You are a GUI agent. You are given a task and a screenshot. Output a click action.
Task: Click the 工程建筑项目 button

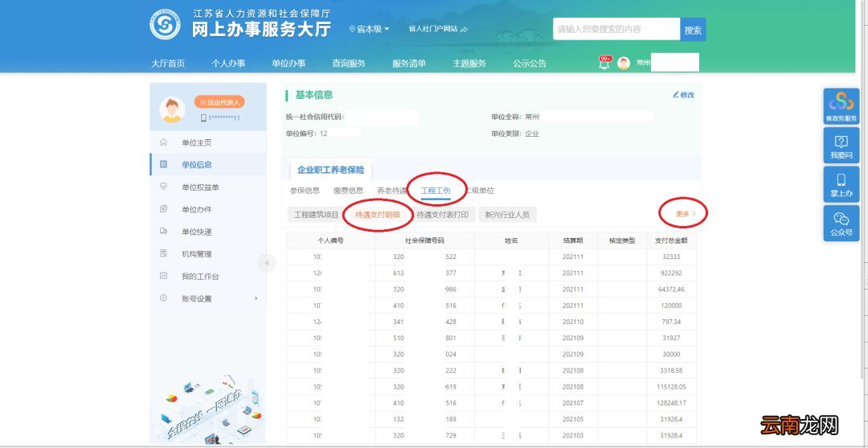(316, 215)
